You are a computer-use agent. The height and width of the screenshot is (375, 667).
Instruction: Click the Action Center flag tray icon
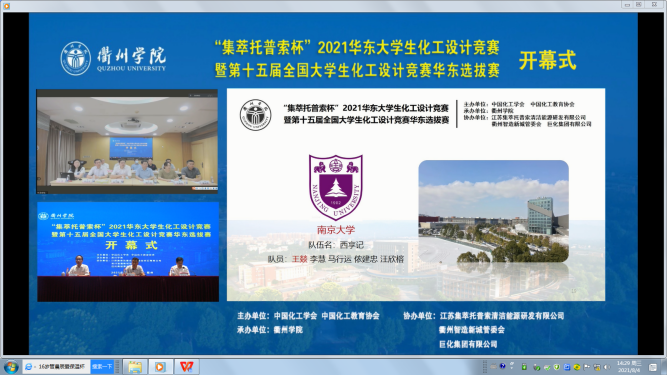coord(587,367)
